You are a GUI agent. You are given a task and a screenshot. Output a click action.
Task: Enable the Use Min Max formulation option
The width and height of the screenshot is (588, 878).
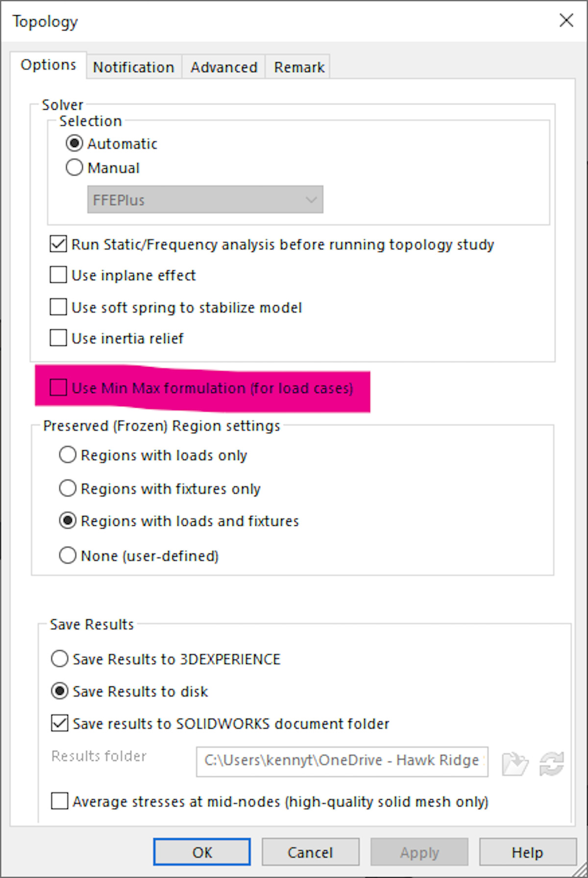coord(58,388)
